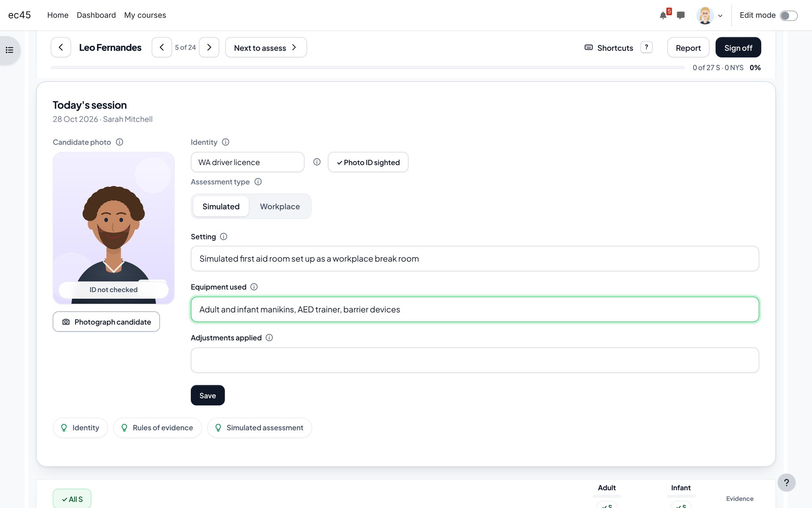Save today's session details

click(x=208, y=395)
